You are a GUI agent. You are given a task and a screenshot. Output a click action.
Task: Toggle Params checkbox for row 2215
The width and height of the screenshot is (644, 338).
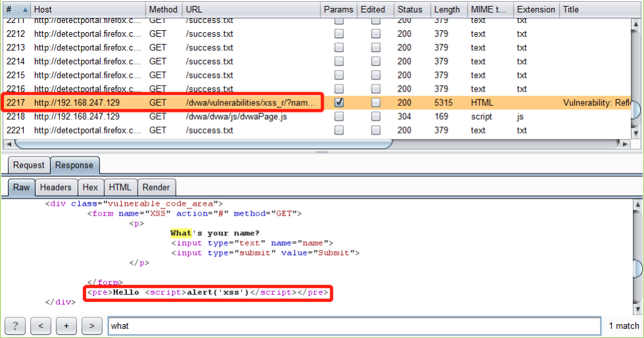[x=339, y=75]
